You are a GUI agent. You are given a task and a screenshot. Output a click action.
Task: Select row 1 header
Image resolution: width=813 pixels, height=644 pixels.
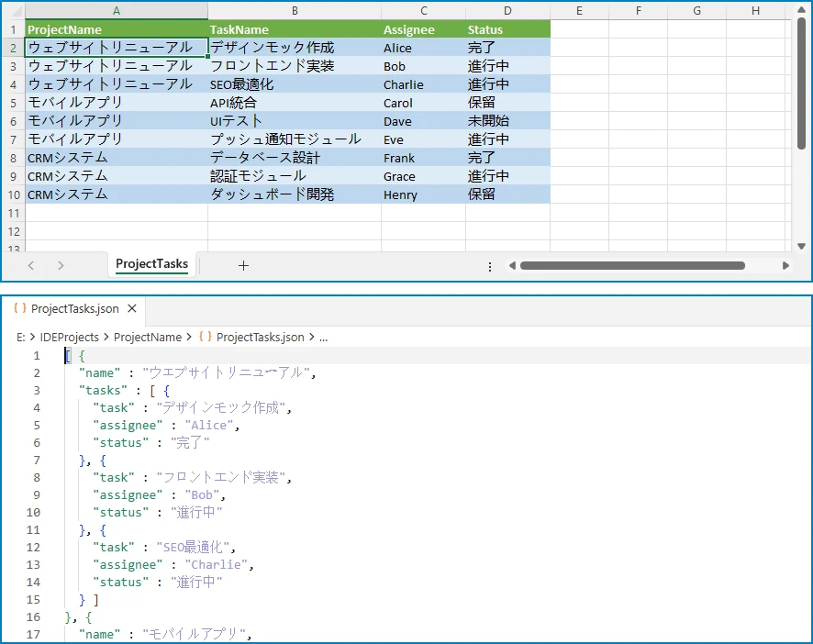(x=13, y=29)
